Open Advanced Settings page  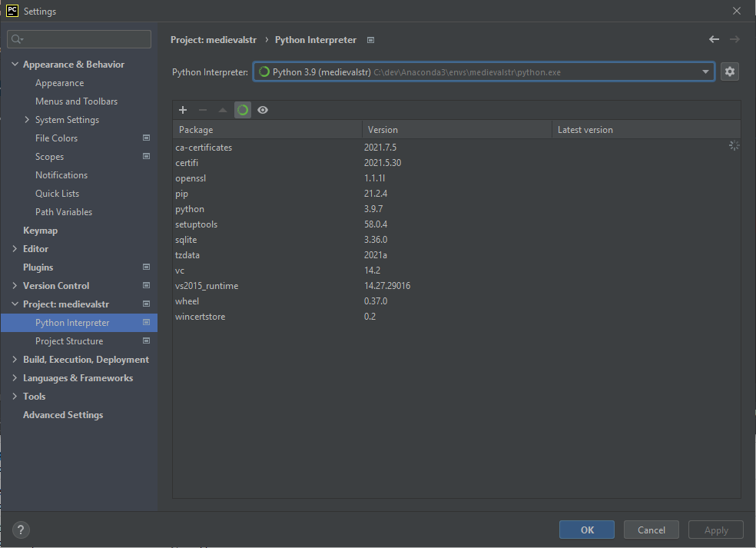click(x=63, y=414)
